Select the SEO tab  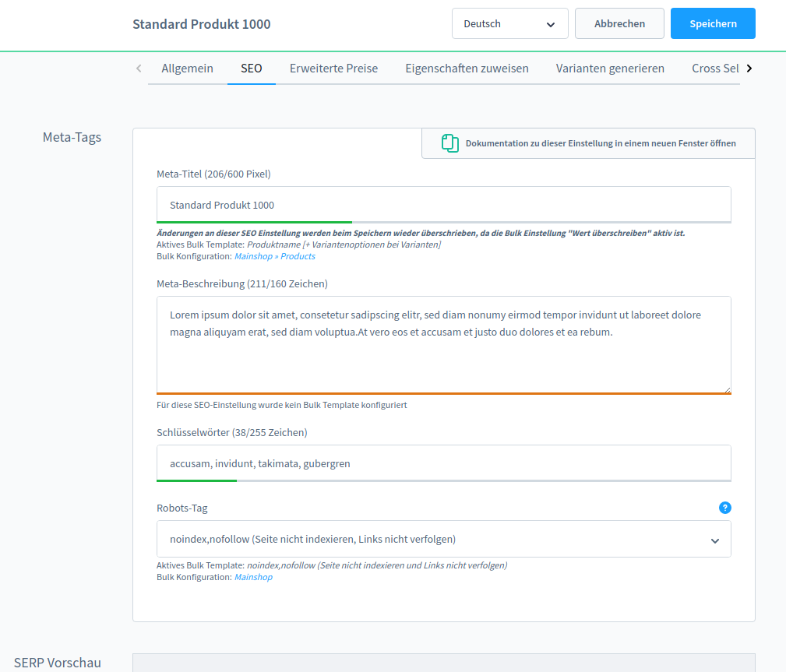coord(251,69)
